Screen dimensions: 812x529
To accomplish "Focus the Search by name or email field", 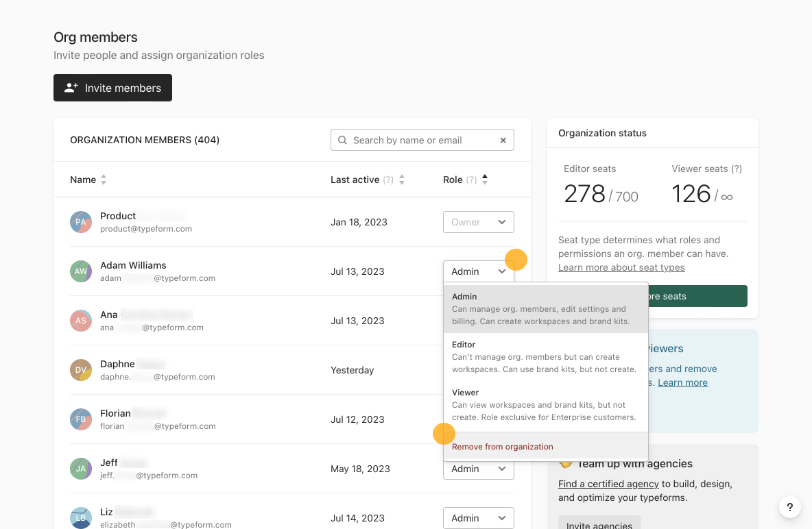I will pyautogui.click(x=422, y=140).
